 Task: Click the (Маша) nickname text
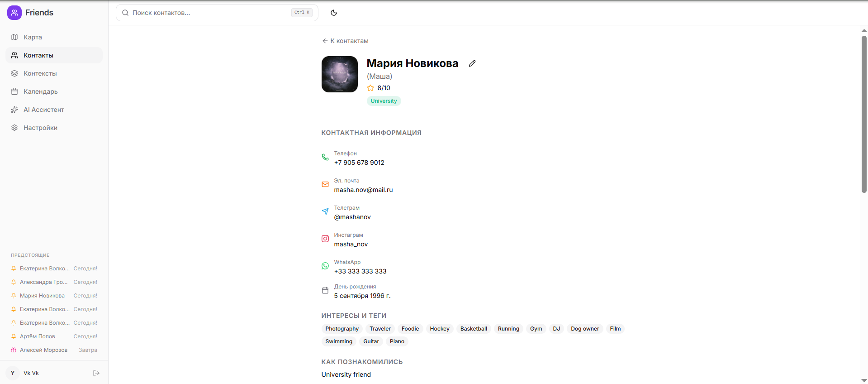click(379, 76)
